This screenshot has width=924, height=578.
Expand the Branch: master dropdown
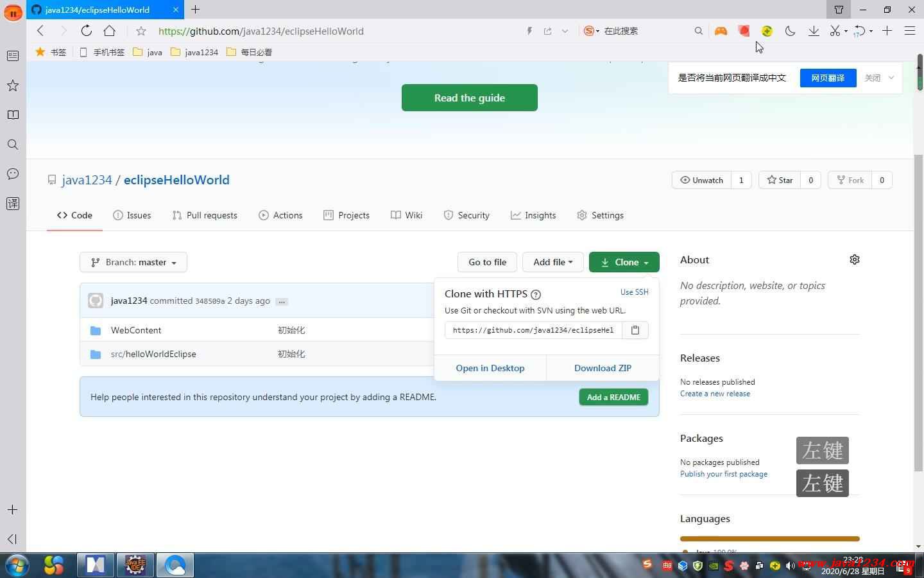click(x=133, y=262)
